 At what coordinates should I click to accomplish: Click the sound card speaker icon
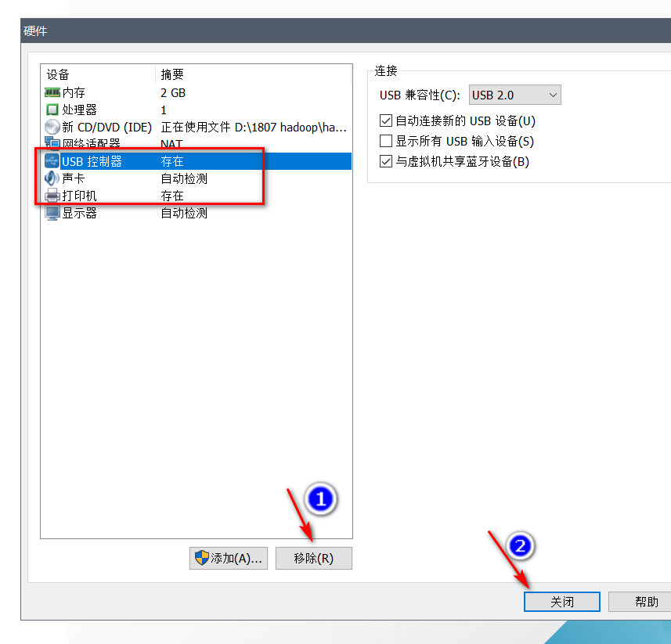point(52,178)
